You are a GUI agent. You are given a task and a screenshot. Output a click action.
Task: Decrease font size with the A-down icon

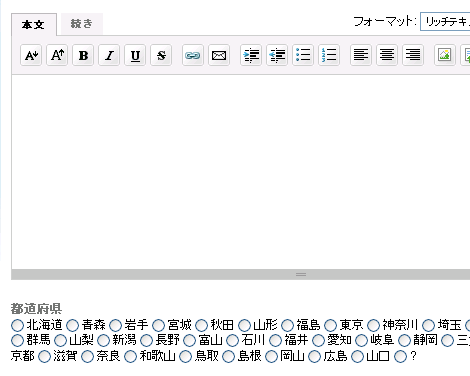[31, 55]
